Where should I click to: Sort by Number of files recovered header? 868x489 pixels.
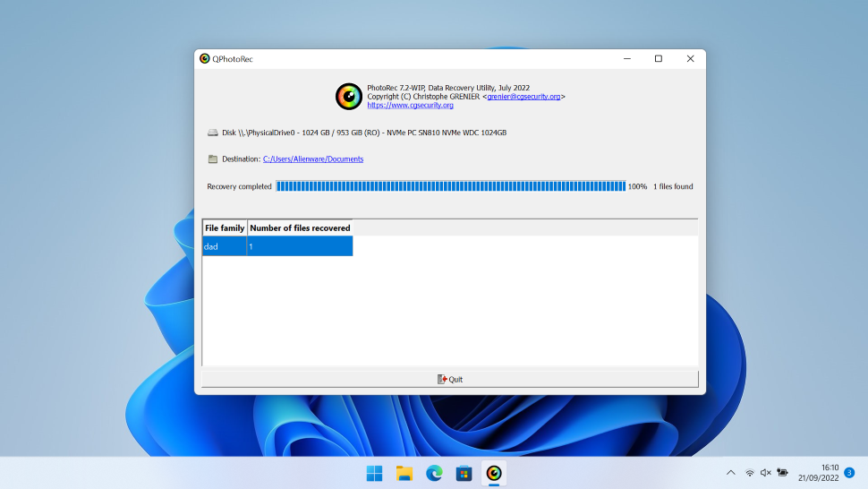[300, 228]
